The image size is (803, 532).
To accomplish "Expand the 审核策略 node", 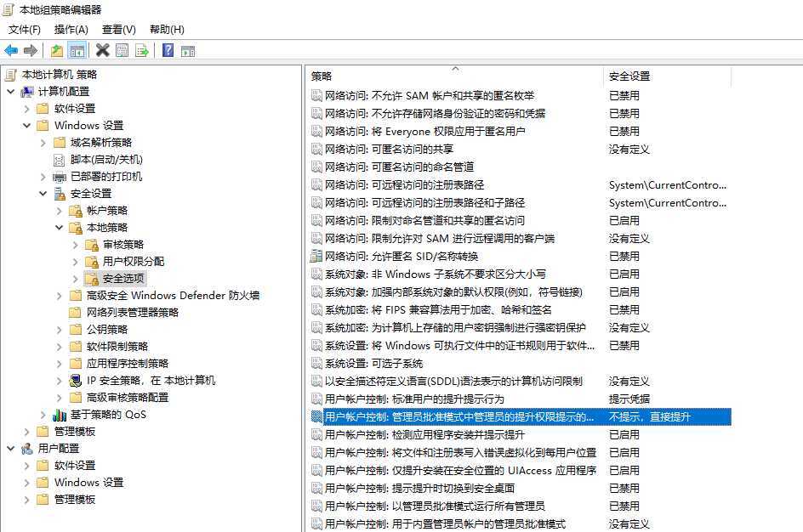I will click(75, 245).
